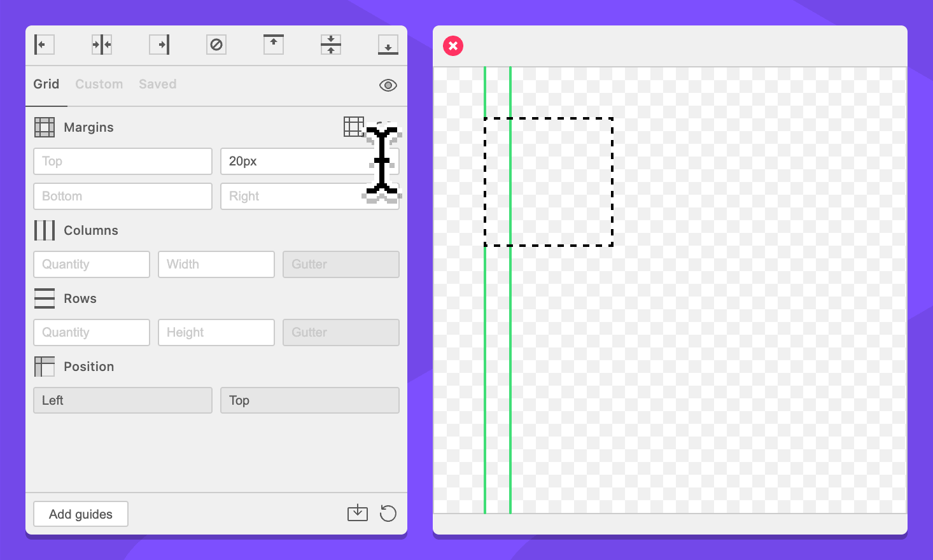Close the canvas preview with red button
Screen dimensions: 933x560
(x=453, y=46)
